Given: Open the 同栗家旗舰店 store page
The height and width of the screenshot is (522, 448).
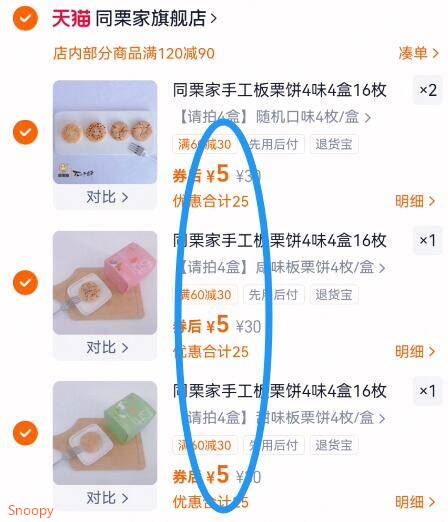Looking at the screenshot, I should (156, 18).
